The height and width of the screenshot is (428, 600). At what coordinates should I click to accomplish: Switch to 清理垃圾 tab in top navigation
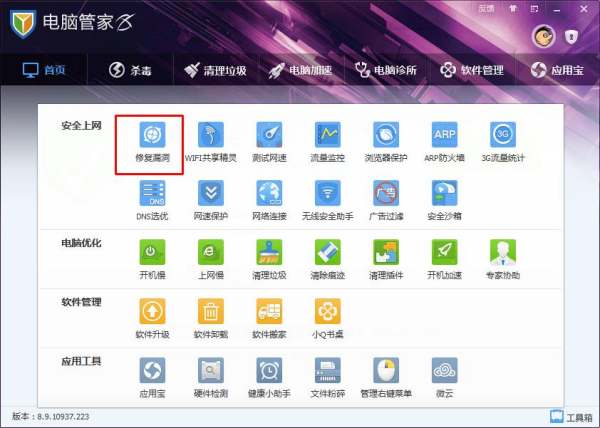point(215,70)
